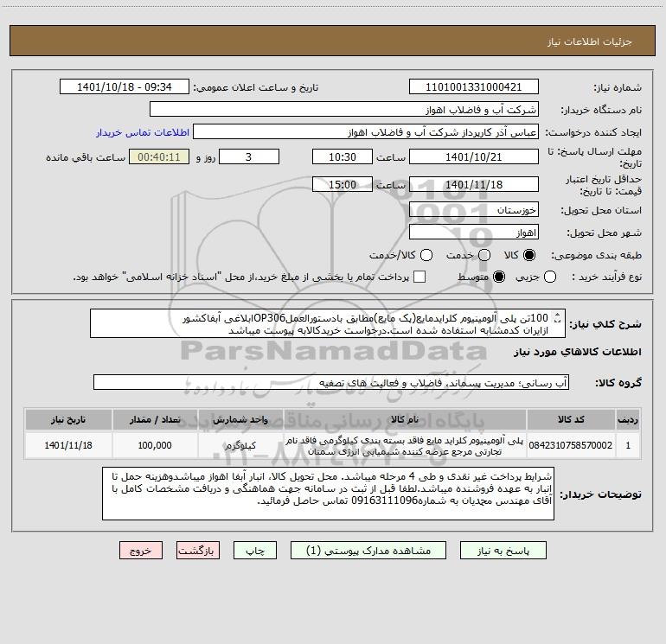
Task: Toggle the اسناد خزانه اسلامی payment checkbox
Action: click(x=419, y=277)
